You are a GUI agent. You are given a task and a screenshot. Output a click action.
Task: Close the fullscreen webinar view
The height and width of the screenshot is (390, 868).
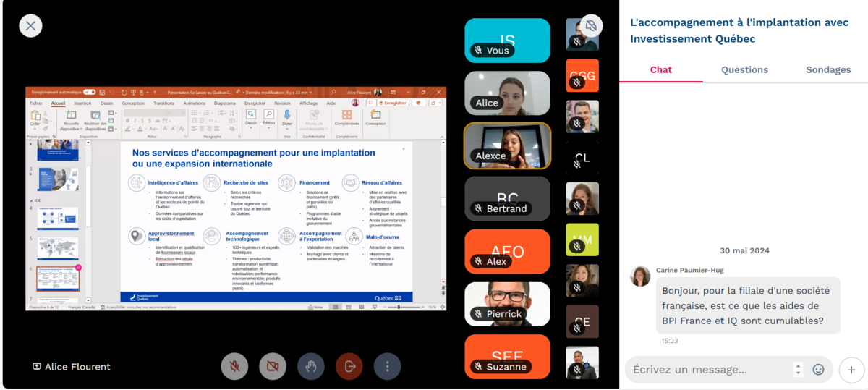point(30,26)
